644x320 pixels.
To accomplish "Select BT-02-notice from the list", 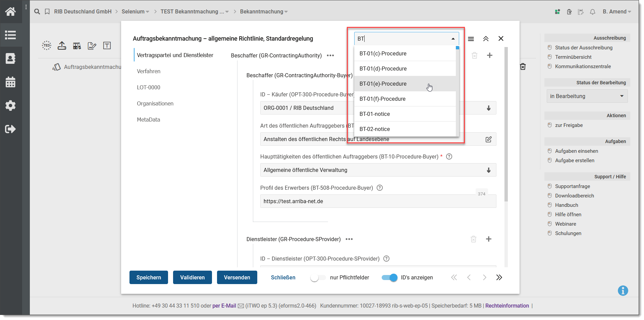I will point(405,129).
